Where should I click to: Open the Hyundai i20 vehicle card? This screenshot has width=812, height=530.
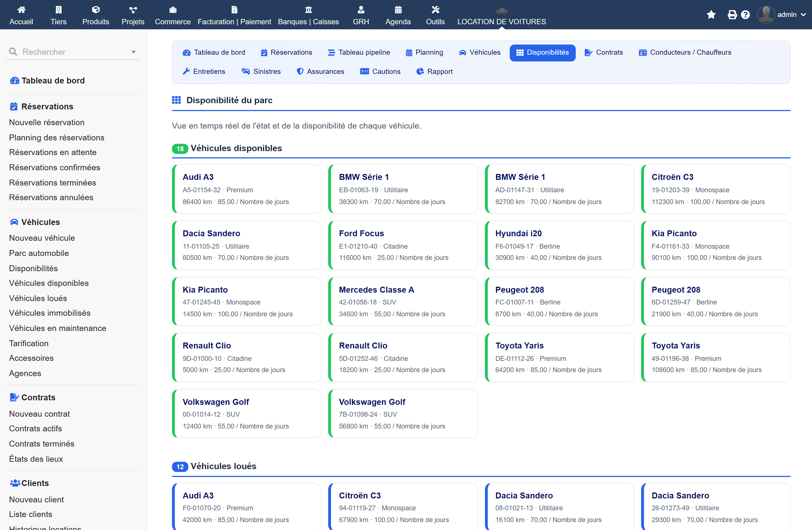coord(560,245)
